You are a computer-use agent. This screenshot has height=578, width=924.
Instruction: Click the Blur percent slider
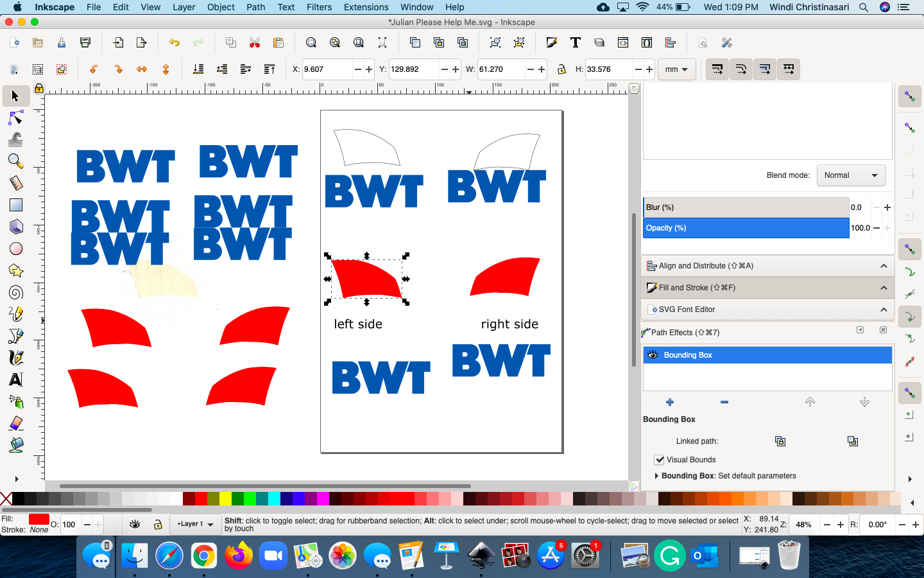click(746, 207)
